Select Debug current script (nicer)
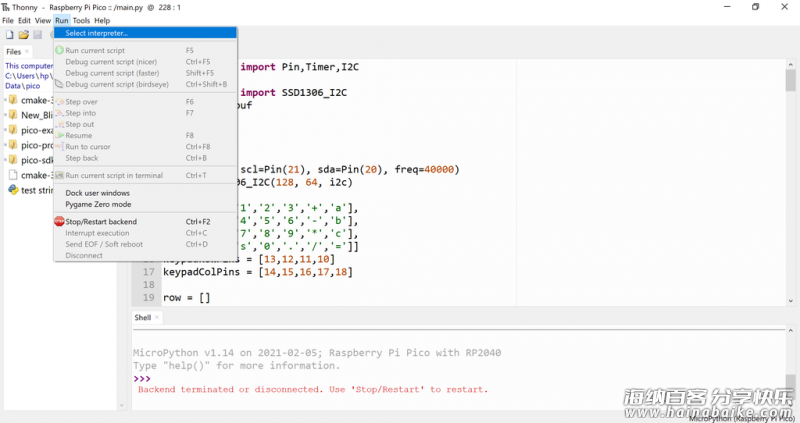 coord(145,62)
